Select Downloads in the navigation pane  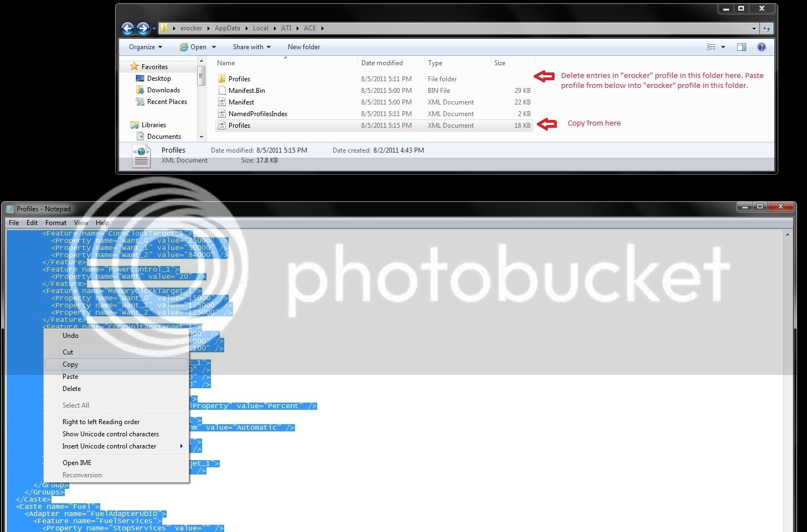click(163, 90)
